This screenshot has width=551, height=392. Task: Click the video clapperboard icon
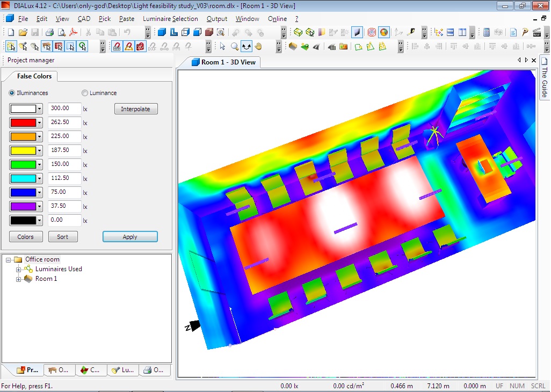point(536,32)
